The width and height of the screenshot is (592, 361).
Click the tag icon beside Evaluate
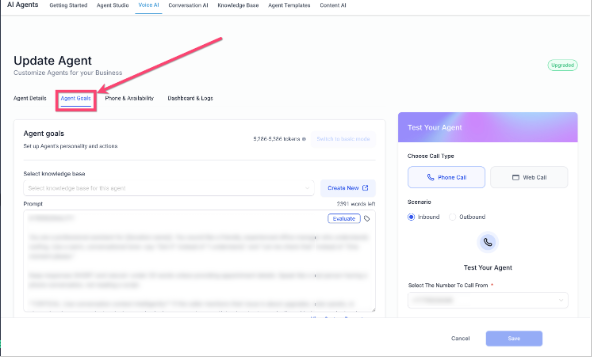[367, 219]
